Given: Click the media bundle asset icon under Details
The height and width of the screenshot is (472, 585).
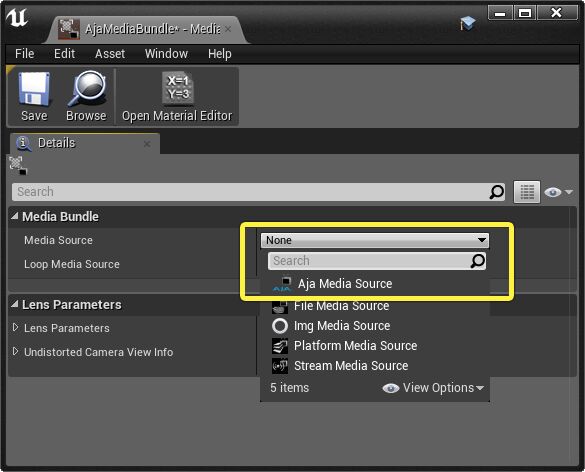Looking at the screenshot, I should tap(18, 165).
